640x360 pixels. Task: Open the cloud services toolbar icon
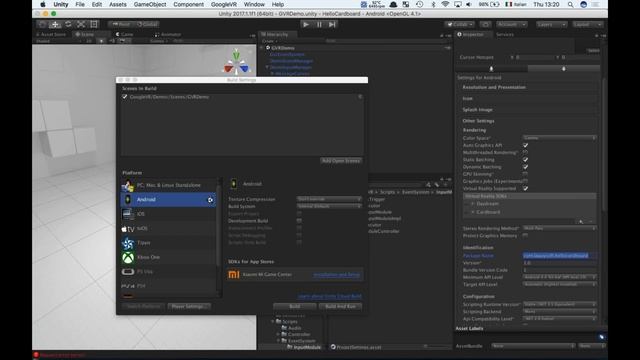pyautogui.click(x=485, y=24)
